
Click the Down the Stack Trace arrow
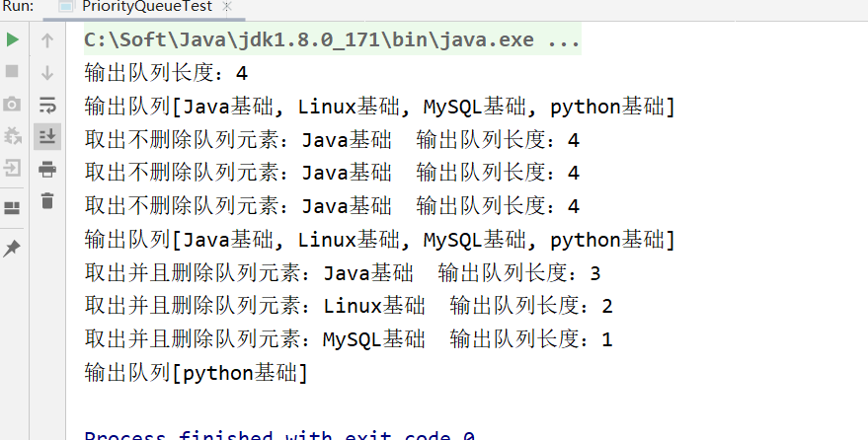pos(47,72)
